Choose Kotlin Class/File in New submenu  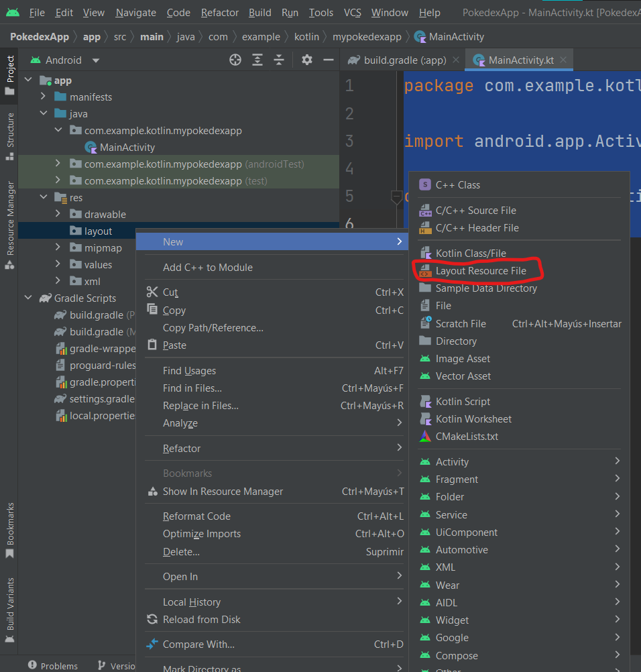coord(471,254)
